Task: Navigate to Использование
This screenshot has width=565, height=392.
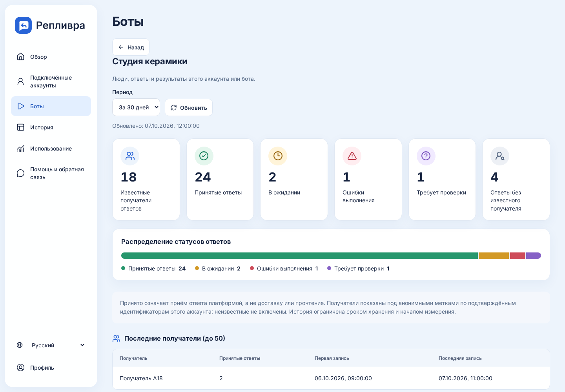Action: (51, 149)
